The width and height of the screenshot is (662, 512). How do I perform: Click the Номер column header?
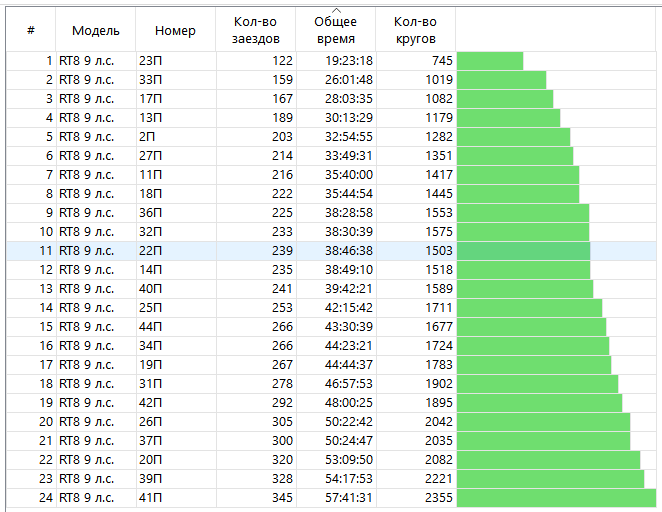click(175, 30)
